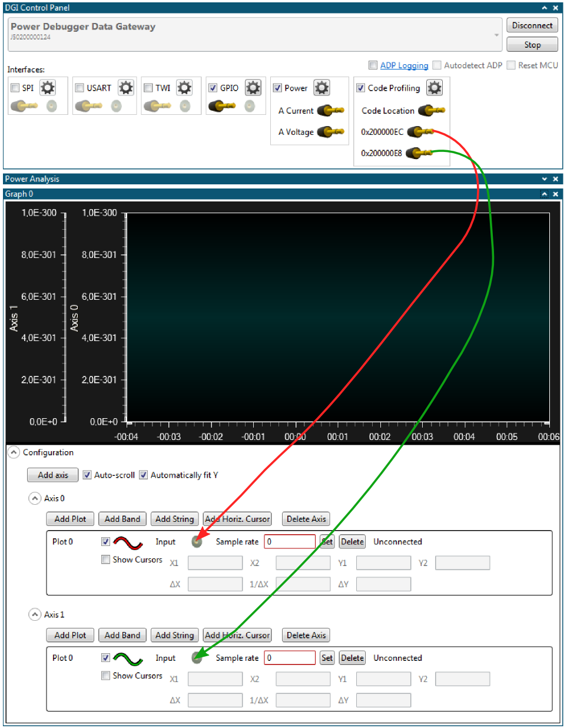The width and height of the screenshot is (567, 728).
Task: Click the SPI source plug connector
Action: pyautogui.click(x=24, y=106)
